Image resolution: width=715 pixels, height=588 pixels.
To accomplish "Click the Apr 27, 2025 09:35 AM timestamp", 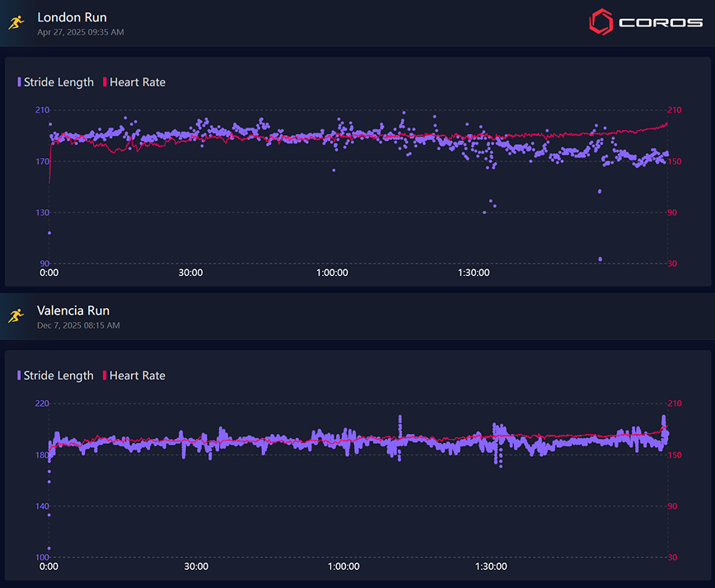I will 81,32.
